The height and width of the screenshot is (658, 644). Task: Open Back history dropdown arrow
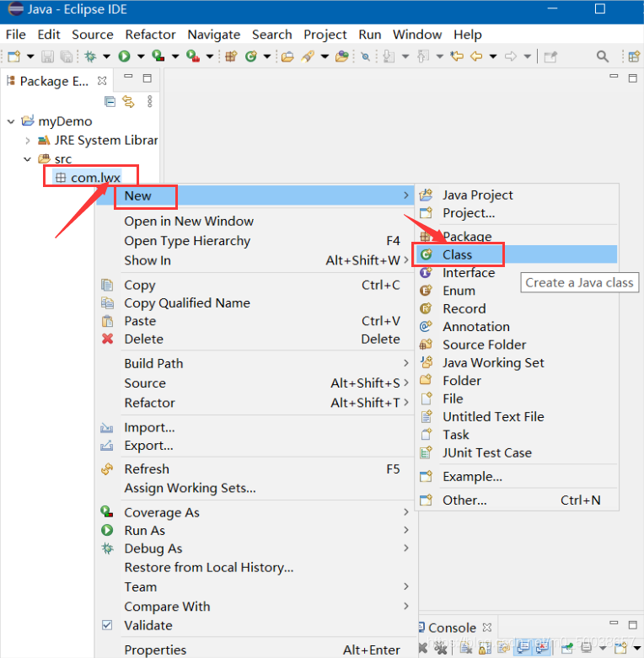coord(493,56)
